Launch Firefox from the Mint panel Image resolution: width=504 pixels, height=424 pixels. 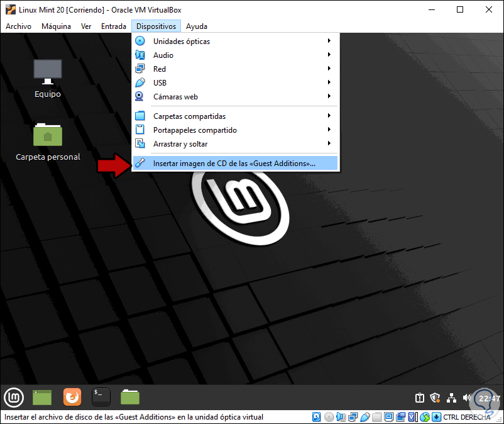(72, 397)
